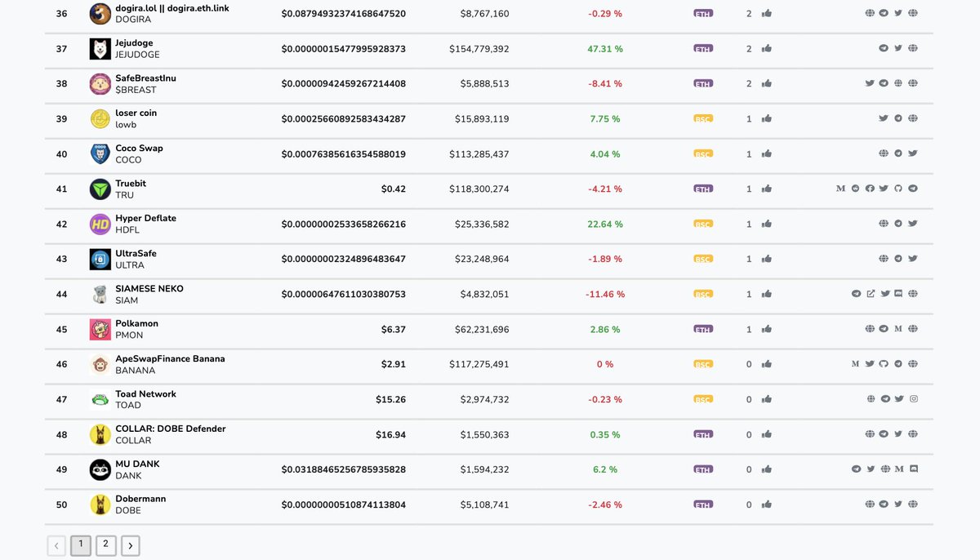Open the dogira.lol || dogira.eth.link coin name

(172, 8)
